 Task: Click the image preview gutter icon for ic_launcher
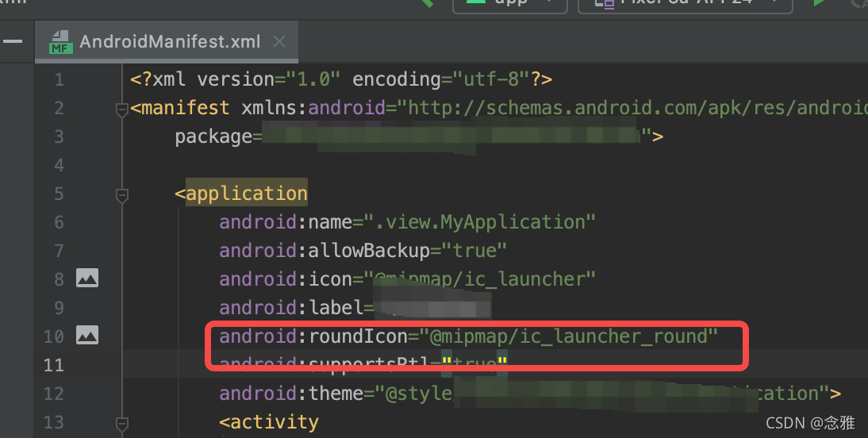[x=87, y=278]
